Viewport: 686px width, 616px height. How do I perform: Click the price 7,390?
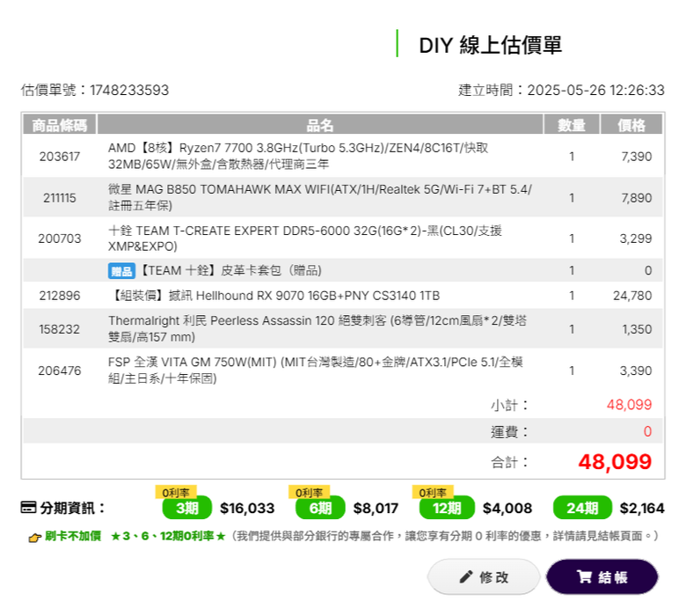[637, 157]
